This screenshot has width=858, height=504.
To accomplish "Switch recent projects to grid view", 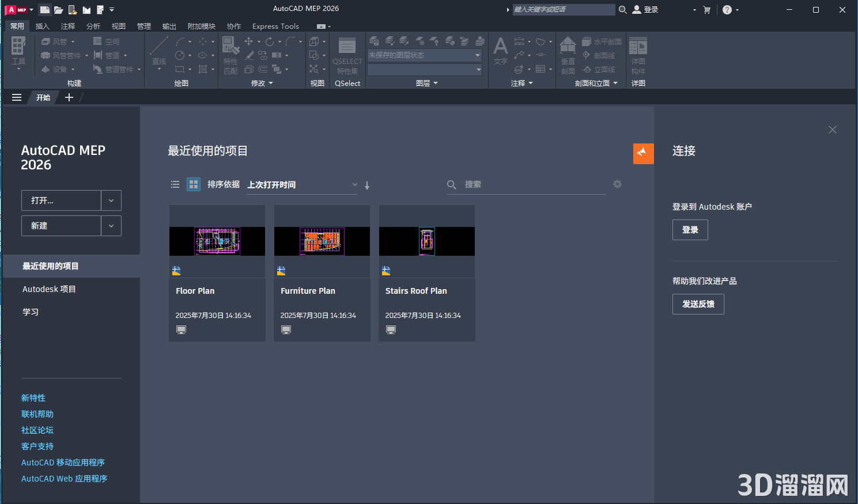I will [194, 184].
